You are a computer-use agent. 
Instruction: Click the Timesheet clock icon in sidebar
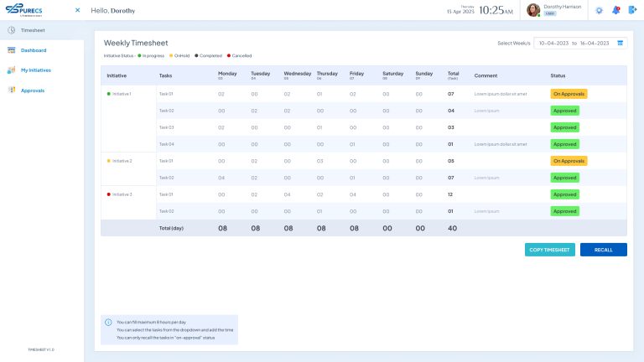click(12, 30)
